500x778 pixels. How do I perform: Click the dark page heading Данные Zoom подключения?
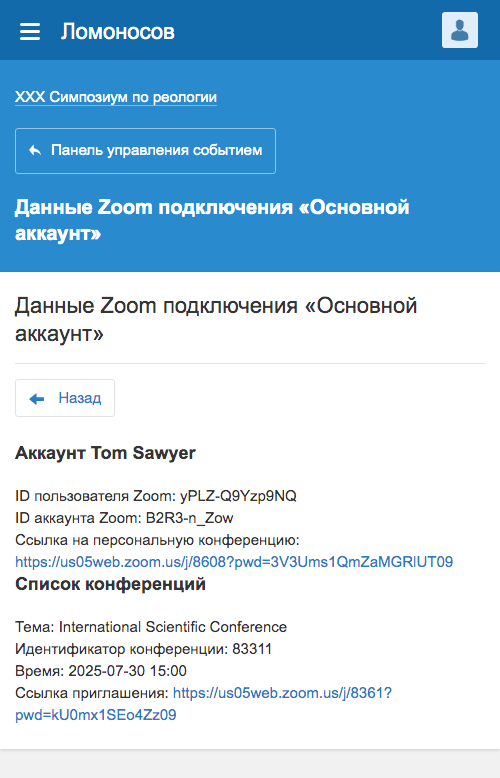coord(216,319)
